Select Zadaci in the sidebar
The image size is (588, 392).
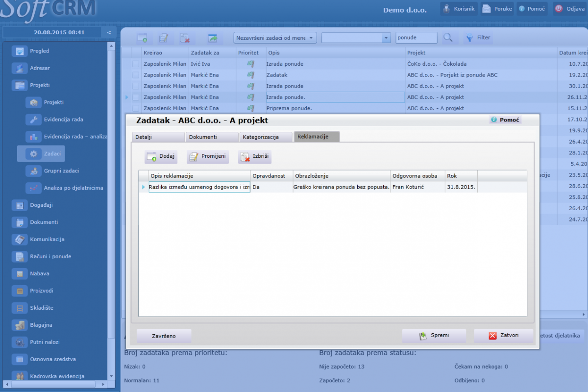click(41, 154)
